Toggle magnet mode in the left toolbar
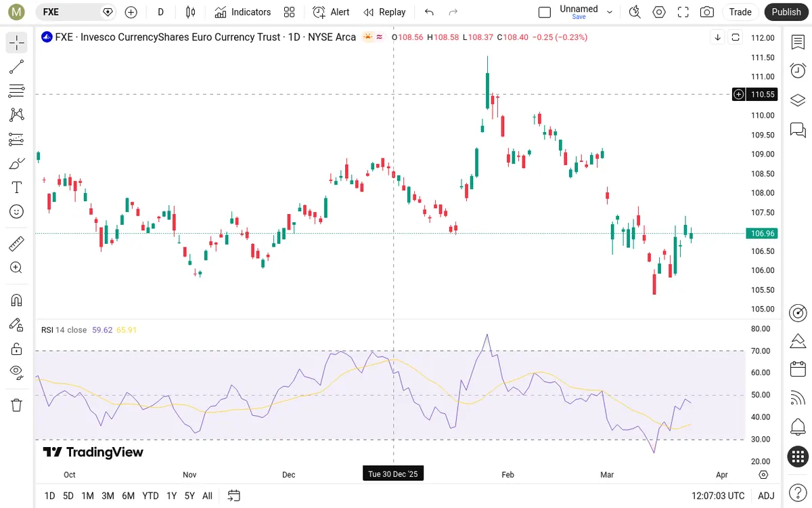Viewport: 812px width, 508px height. click(17, 300)
